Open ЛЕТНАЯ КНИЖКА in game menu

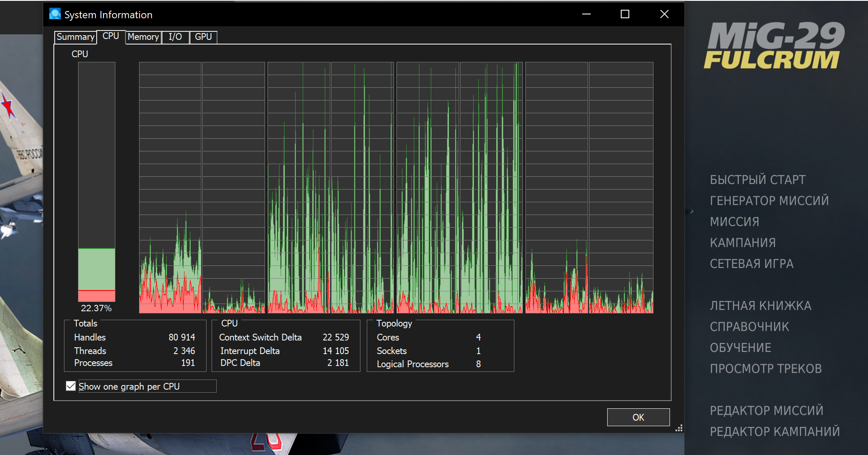761,306
